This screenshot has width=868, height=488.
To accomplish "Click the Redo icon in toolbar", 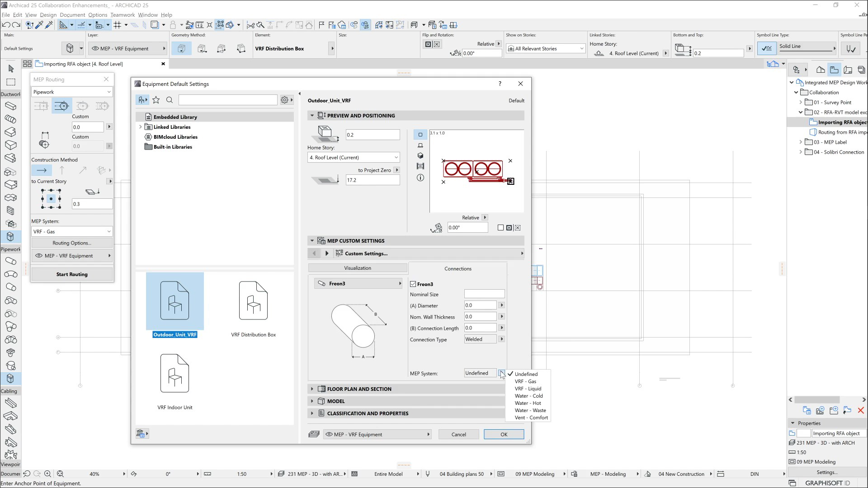I will tap(16, 25).
